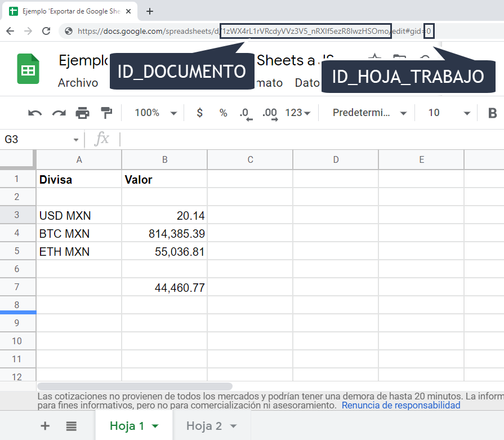Image resolution: width=504 pixels, height=440 pixels.
Task: Select column B header
Action: pyautogui.click(x=164, y=159)
